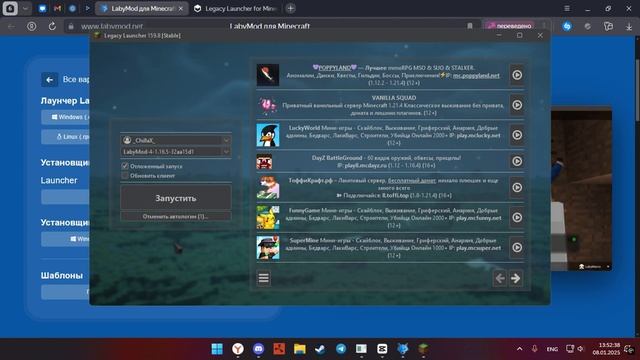Screen dimensions: 640x360
Task: Reload the browser page
Action: point(52,26)
